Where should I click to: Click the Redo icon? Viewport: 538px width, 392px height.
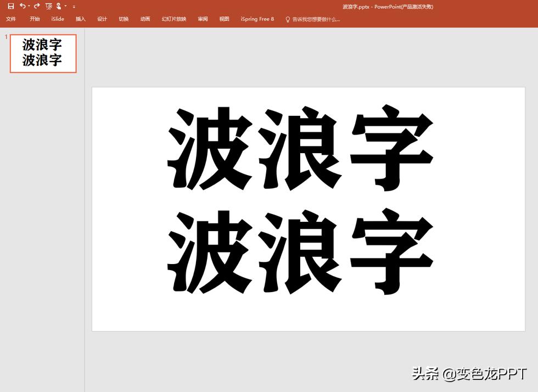point(36,6)
